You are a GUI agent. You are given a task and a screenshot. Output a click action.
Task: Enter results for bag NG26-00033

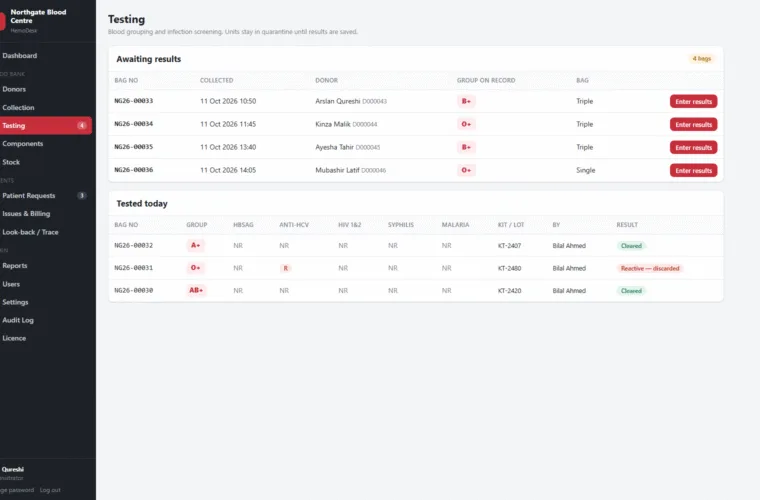point(693,101)
